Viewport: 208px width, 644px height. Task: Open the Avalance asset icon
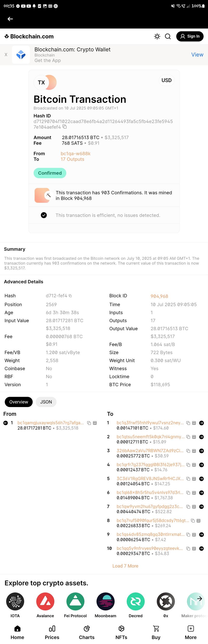(x=45, y=601)
